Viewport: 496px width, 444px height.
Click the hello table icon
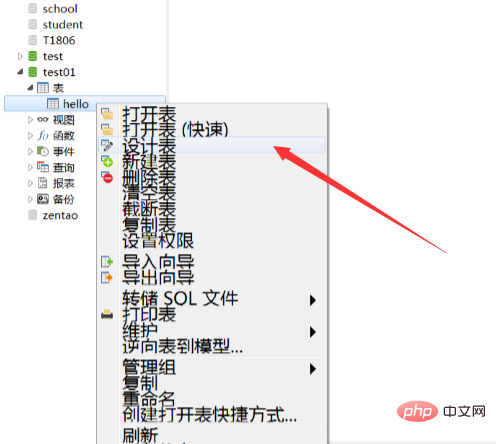tap(53, 104)
